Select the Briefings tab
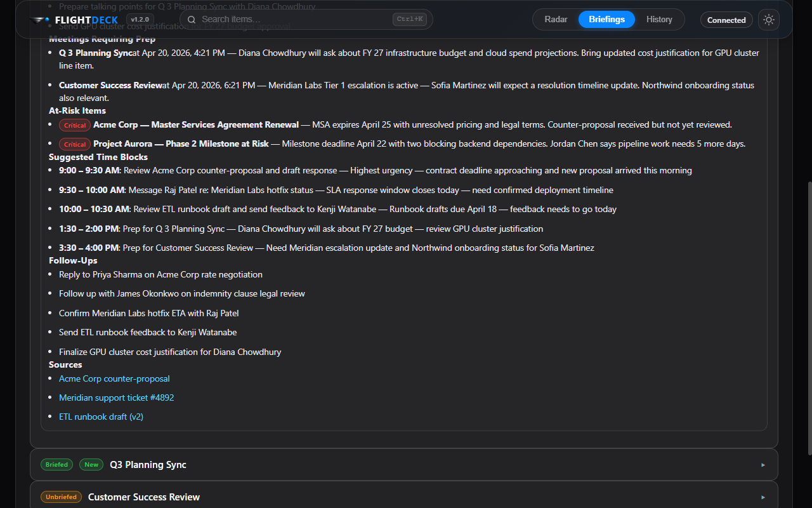This screenshot has height=508, width=812. 606,20
